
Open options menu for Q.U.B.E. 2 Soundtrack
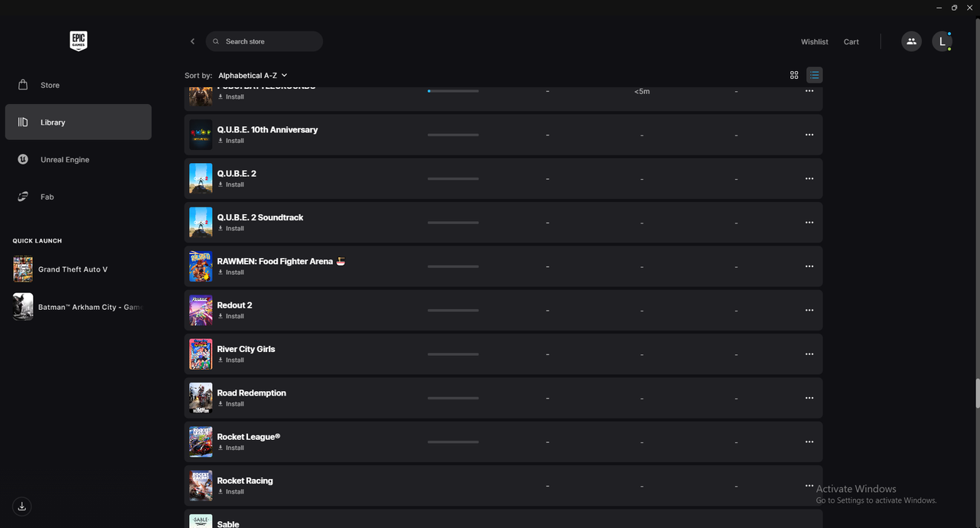point(809,223)
